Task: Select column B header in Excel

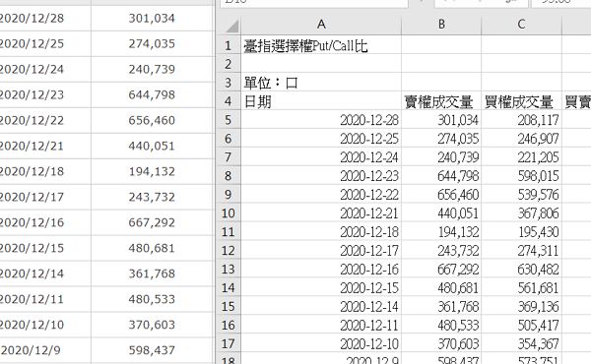Action: [441, 25]
